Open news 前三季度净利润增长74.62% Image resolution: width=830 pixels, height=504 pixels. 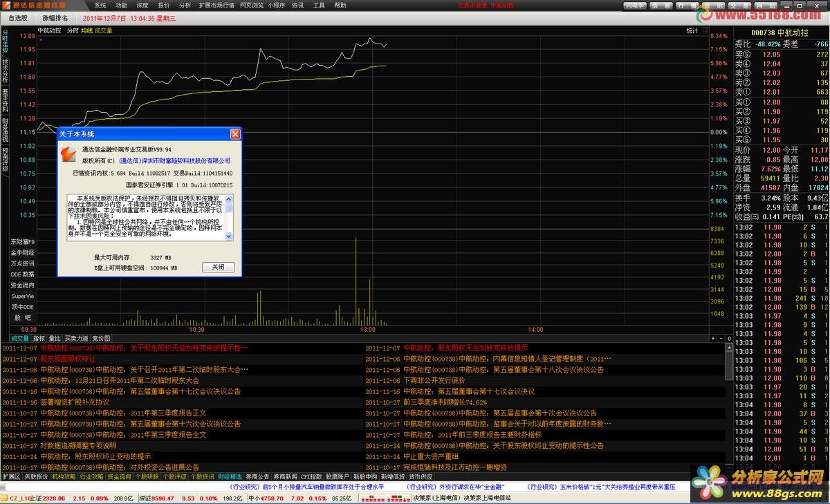click(x=445, y=402)
